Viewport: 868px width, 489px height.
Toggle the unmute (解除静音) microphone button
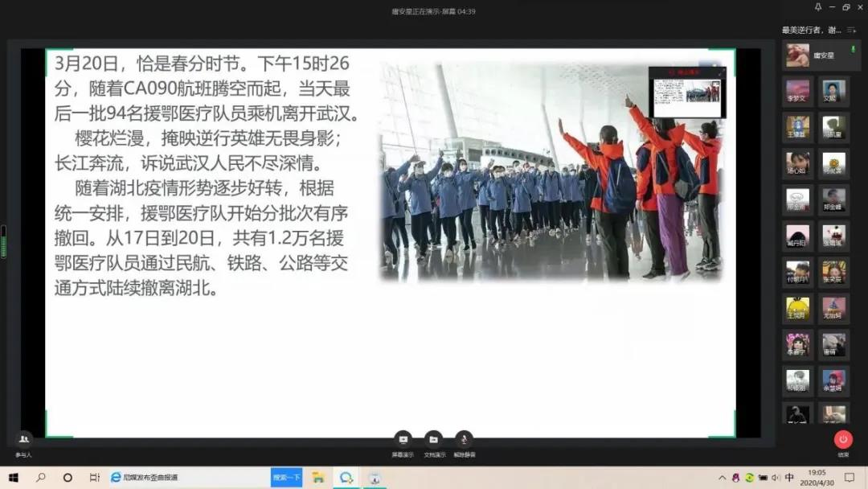[x=464, y=439]
